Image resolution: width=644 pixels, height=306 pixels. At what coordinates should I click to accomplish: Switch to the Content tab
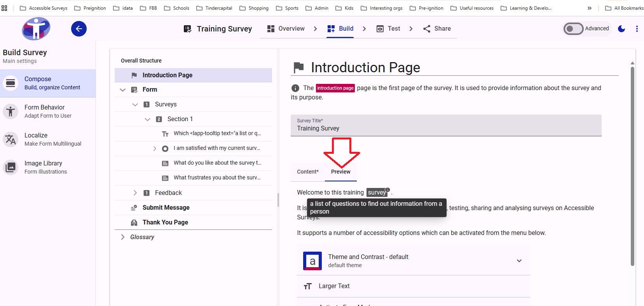pos(307,172)
